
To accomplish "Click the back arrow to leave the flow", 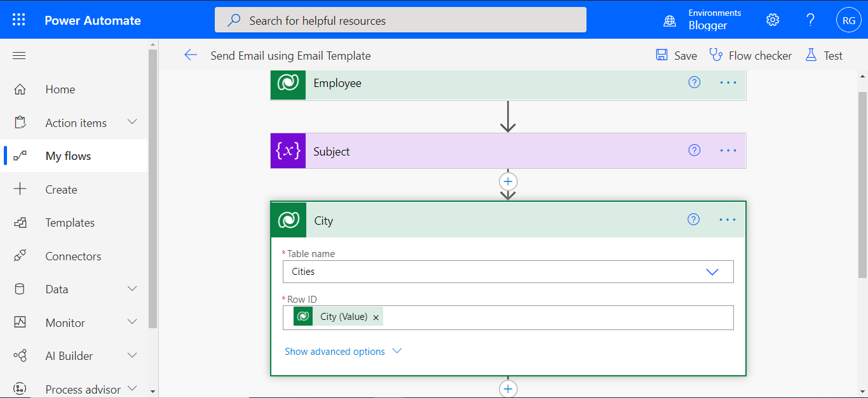I will [191, 55].
